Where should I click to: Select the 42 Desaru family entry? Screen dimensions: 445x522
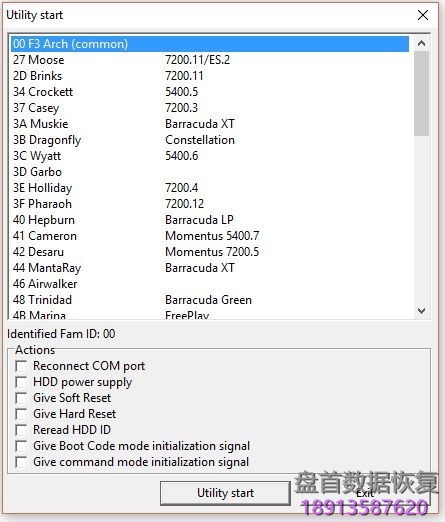pyautogui.click(x=210, y=252)
